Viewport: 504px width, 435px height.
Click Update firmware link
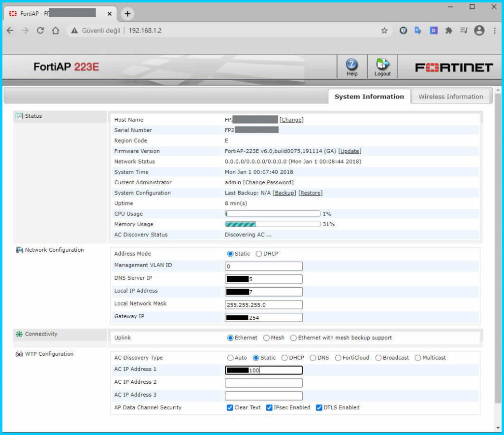[350, 151]
